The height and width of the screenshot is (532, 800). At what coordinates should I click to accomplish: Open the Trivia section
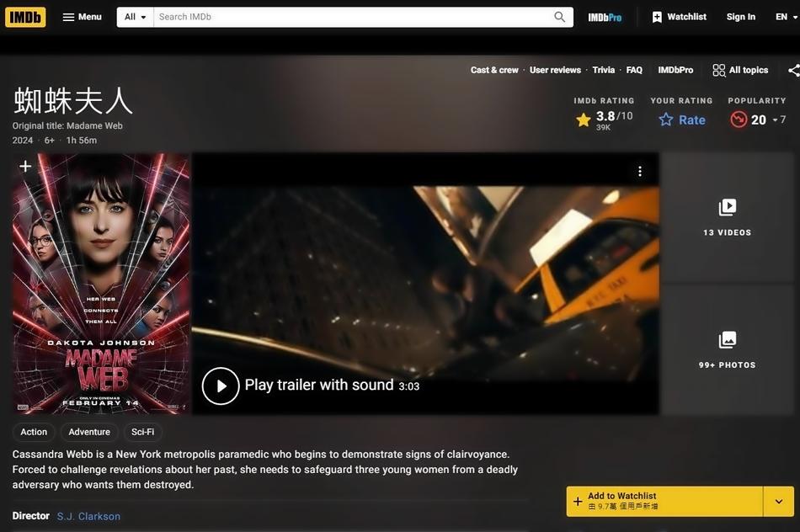(x=604, y=70)
